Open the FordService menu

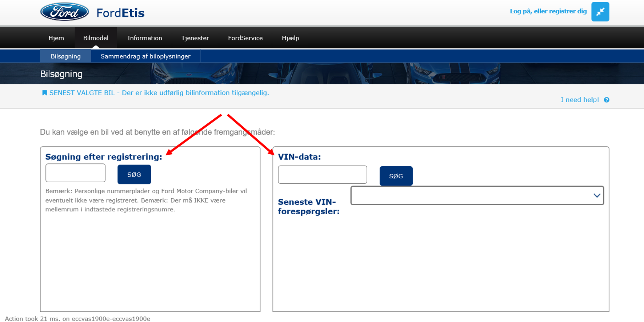[x=245, y=38]
